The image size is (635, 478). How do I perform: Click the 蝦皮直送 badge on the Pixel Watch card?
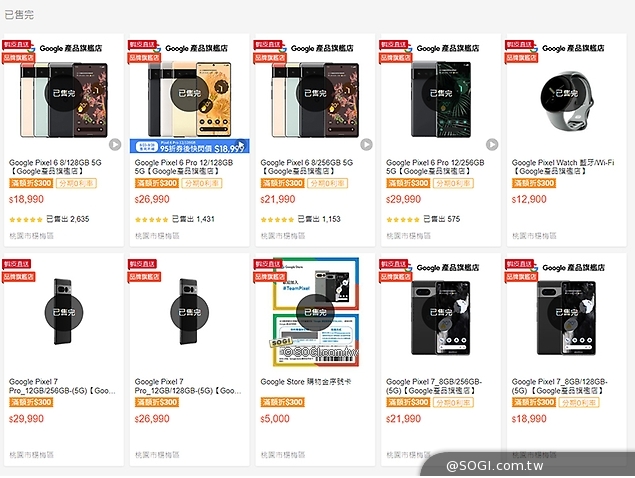click(518, 44)
